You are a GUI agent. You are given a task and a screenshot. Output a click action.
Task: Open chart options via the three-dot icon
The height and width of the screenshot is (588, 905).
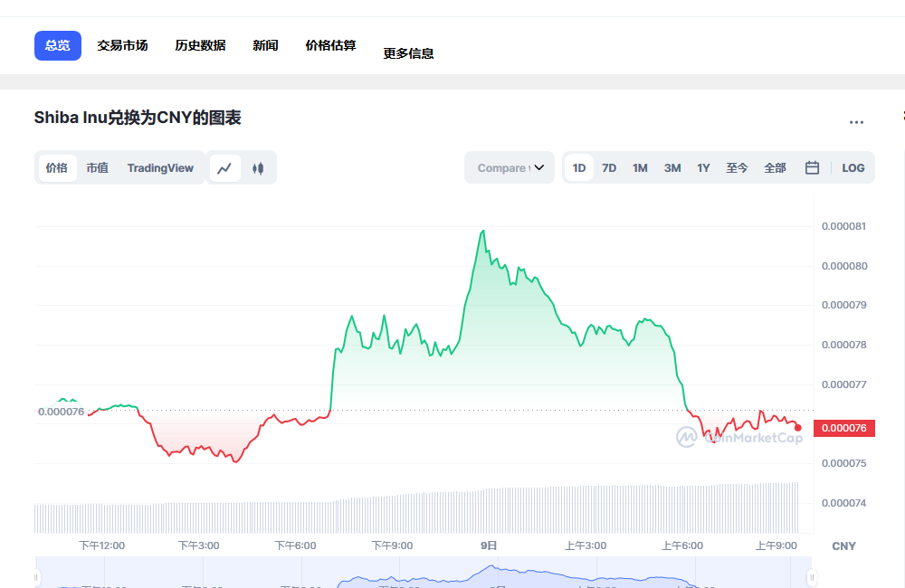pyautogui.click(x=856, y=122)
